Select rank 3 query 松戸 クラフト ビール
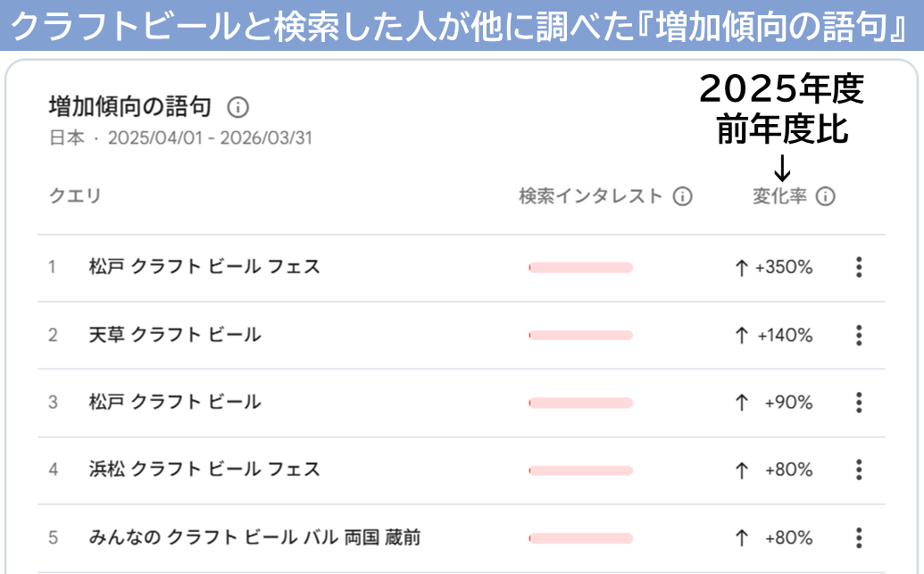The image size is (924, 574). coord(175,403)
